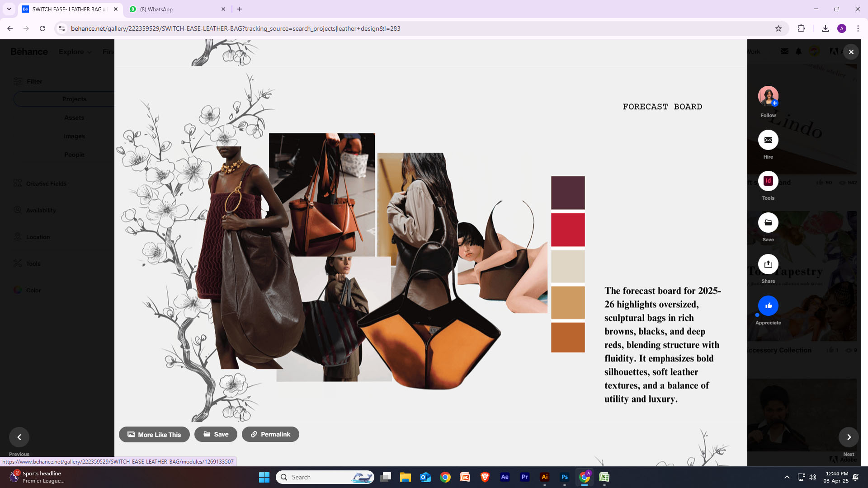
Task: Go to the Previous project arrow
Action: (19, 437)
